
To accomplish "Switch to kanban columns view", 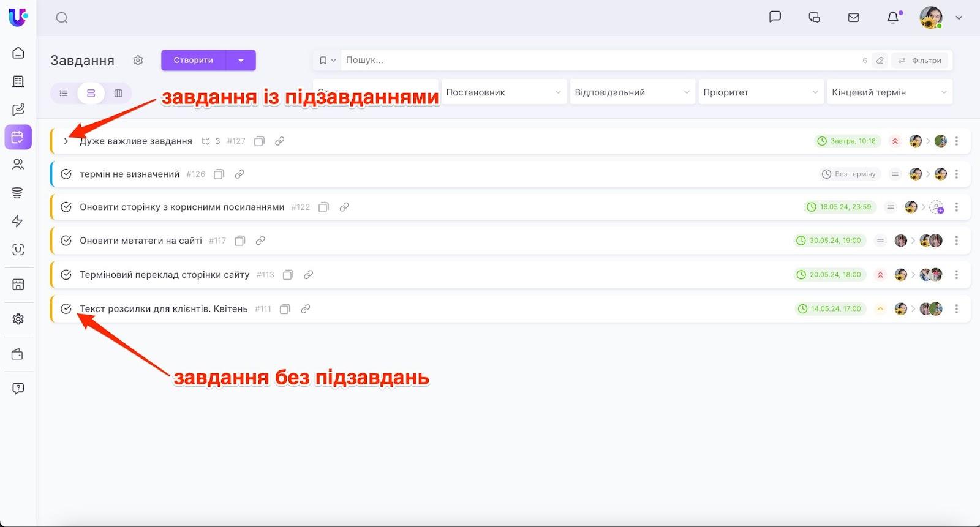I will [x=118, y=93].
